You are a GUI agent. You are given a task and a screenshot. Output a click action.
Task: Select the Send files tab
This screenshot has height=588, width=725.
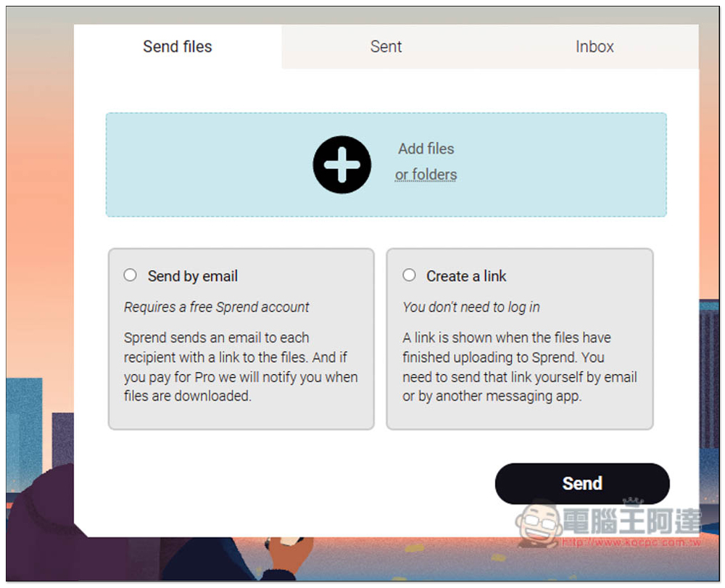click(x=178, y=46)
